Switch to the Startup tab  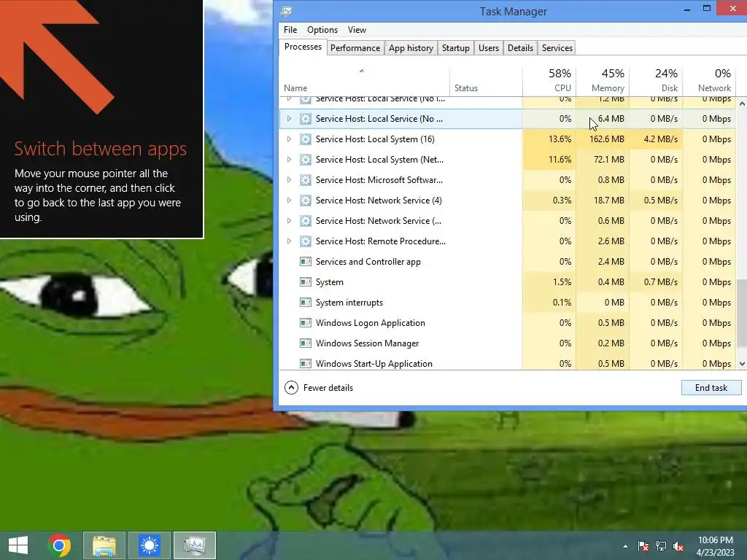[x=456, y=48]
